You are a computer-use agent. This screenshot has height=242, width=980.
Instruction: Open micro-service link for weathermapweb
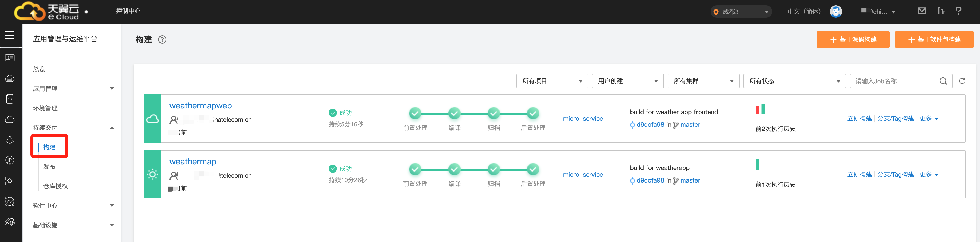pos(583,118)
